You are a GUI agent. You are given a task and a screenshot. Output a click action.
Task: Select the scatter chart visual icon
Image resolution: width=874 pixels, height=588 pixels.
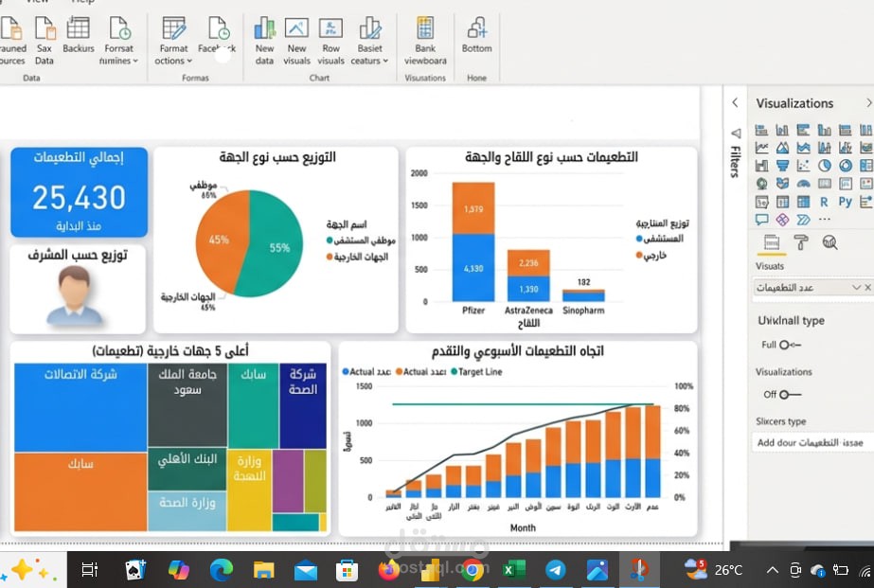[x=803, y=166]
